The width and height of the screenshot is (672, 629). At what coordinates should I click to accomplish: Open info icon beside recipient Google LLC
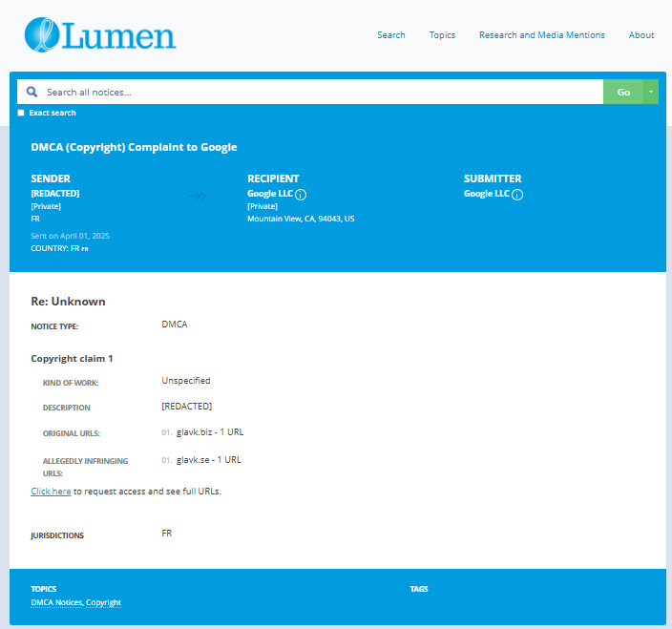click(x=301, y=195)
